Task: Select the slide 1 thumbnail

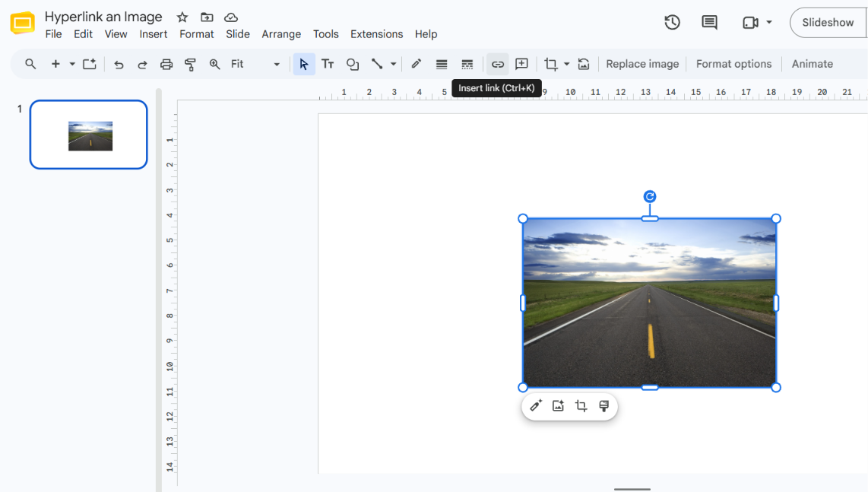Action: click(x=89, y=135)
